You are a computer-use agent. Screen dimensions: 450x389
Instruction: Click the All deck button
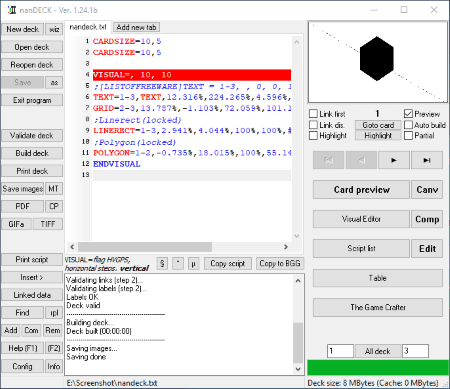tap(378, 351)
